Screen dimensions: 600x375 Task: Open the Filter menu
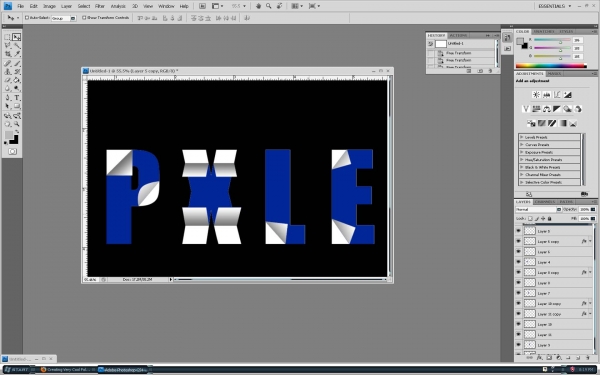coord(100,6)
